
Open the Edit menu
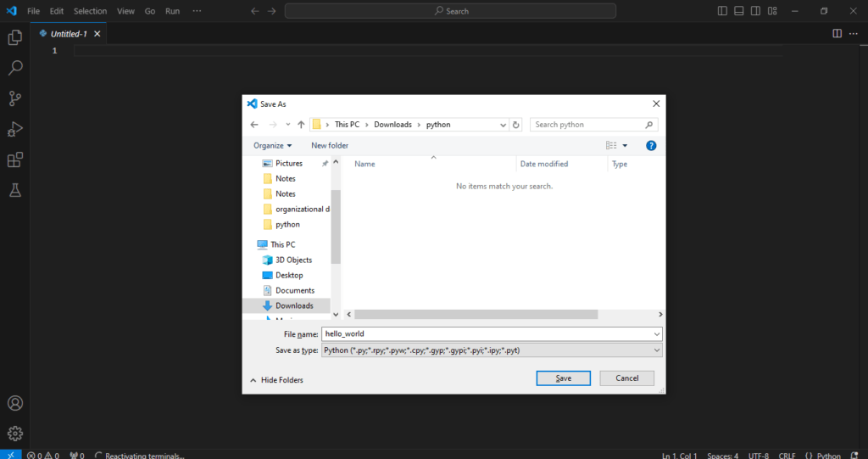[57, 11]
